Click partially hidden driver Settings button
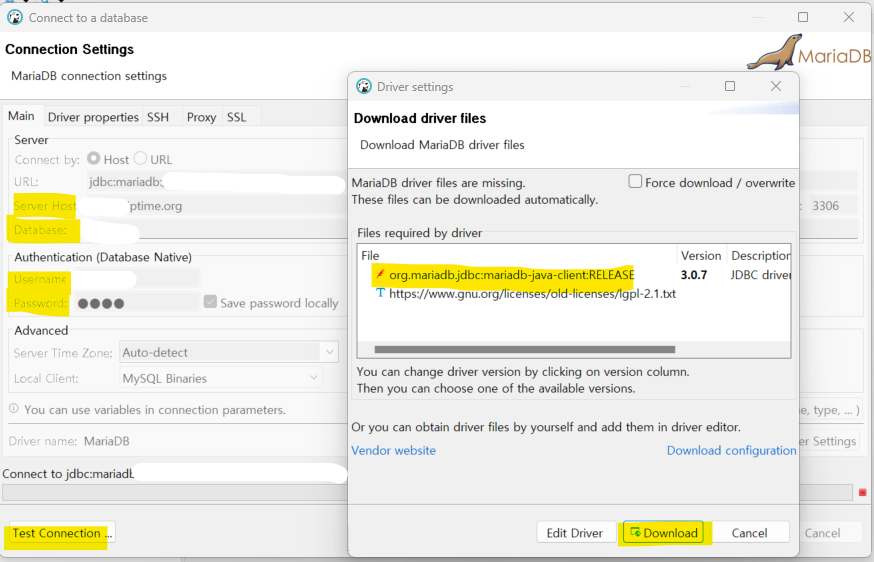 pos(829,441)
